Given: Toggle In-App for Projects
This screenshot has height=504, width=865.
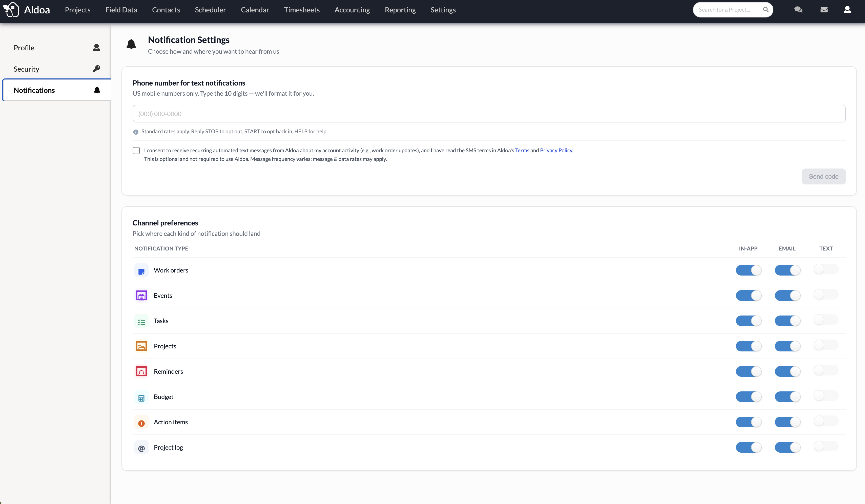Looking at the screenshot, I should pos(749,346).
